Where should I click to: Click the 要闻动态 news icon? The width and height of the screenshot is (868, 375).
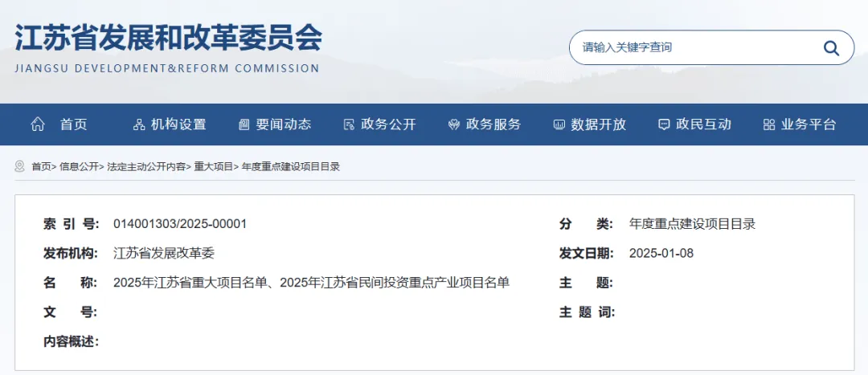tap(244, 124)
